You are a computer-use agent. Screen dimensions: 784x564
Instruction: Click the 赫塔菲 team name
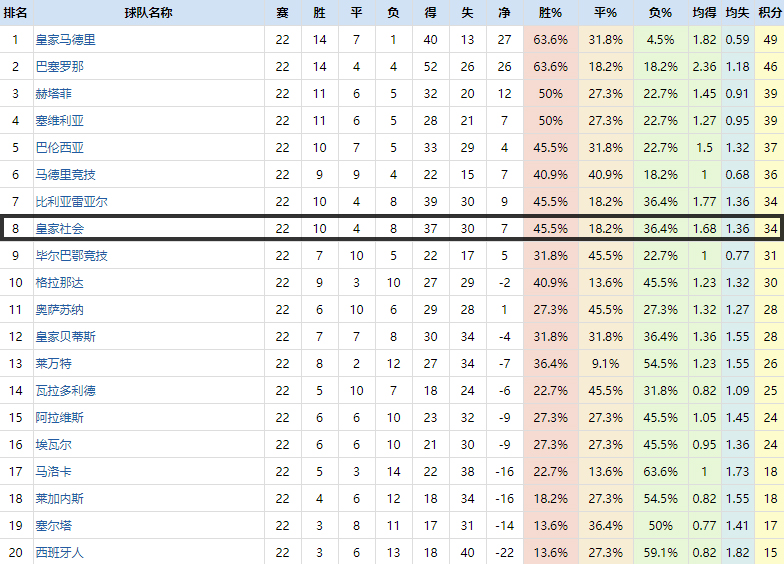(x=54, y=94)
